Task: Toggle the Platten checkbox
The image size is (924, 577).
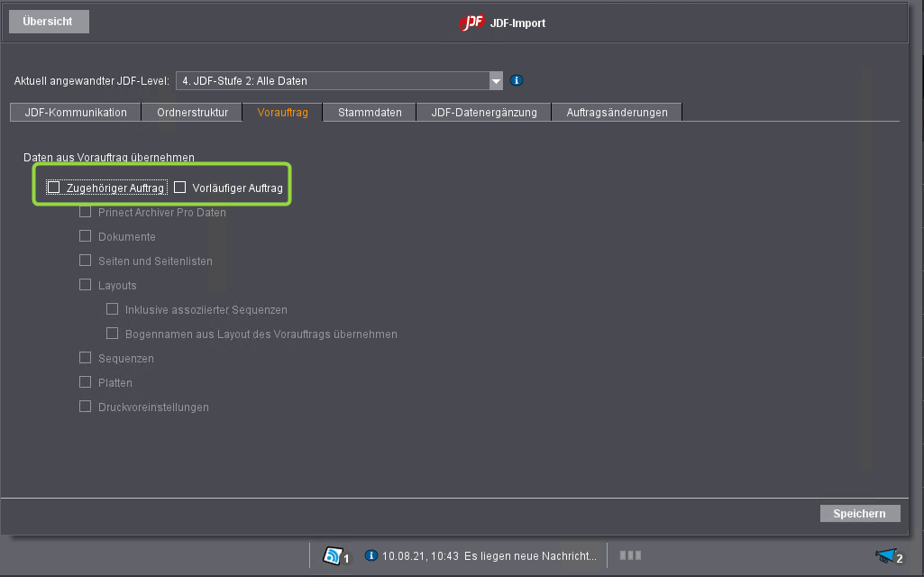Action: point(86,382)
